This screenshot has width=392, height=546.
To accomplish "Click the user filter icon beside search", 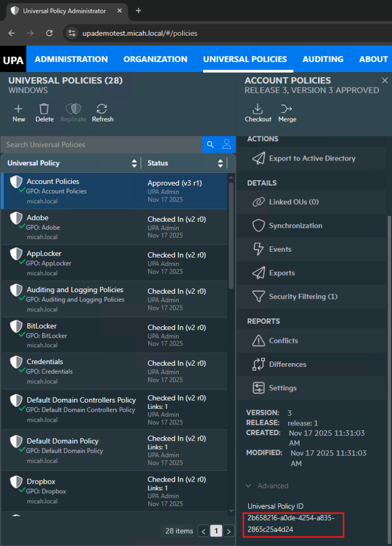I will tap(226, 144).
